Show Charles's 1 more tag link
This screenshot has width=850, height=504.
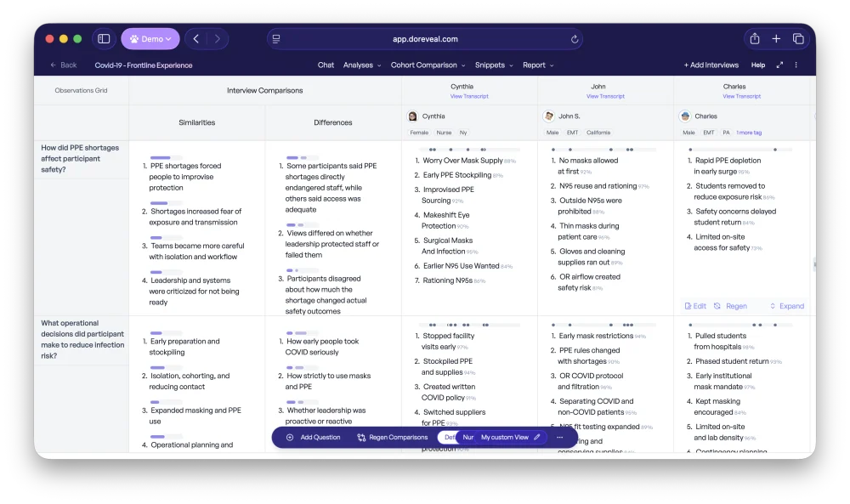749,133
